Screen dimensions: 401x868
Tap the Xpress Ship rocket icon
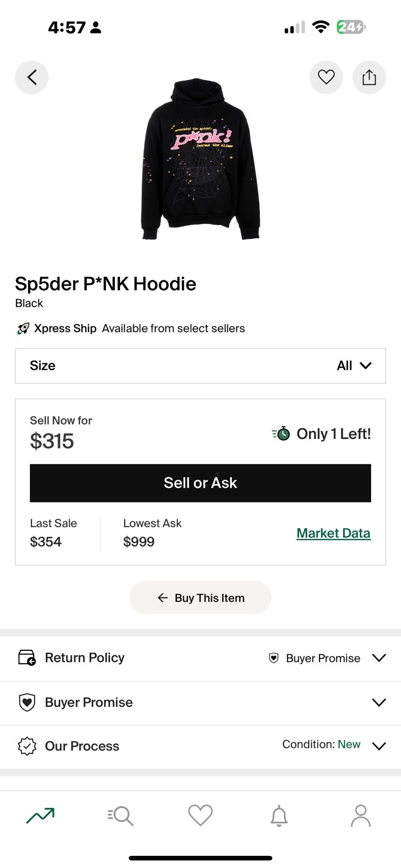[x=23, y=329]
